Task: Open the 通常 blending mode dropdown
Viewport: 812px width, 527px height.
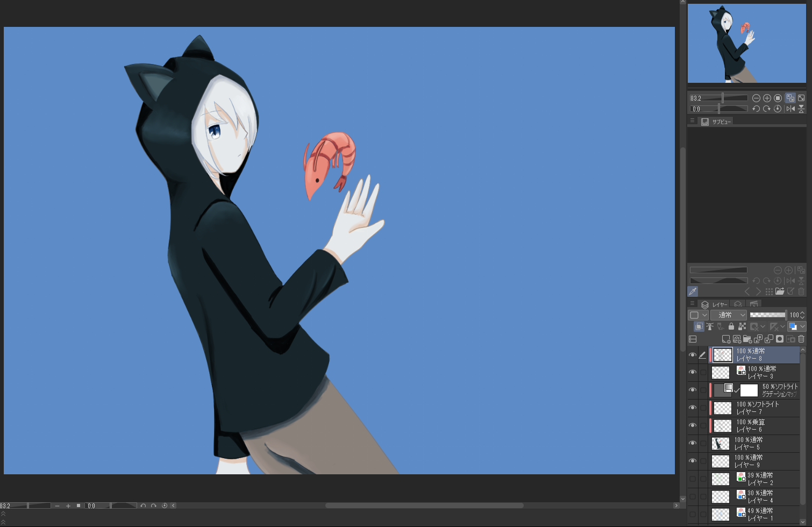Action: 729,315
